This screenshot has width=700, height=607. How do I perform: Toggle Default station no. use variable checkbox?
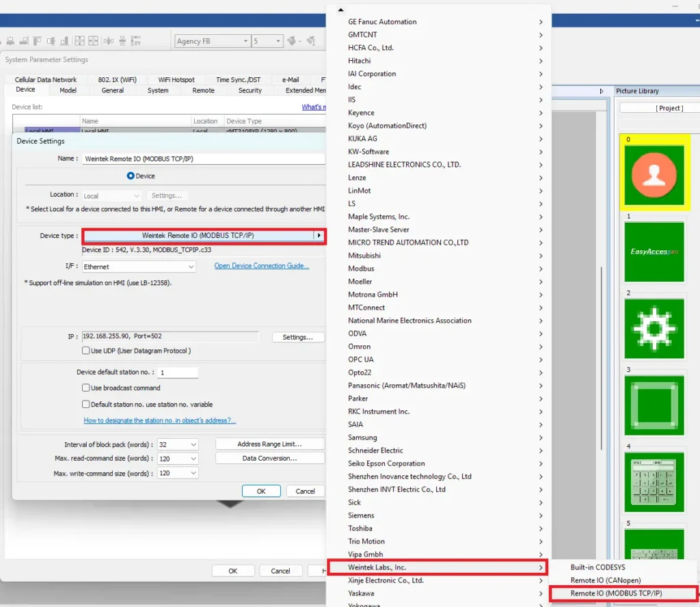(x=85, y=405)
